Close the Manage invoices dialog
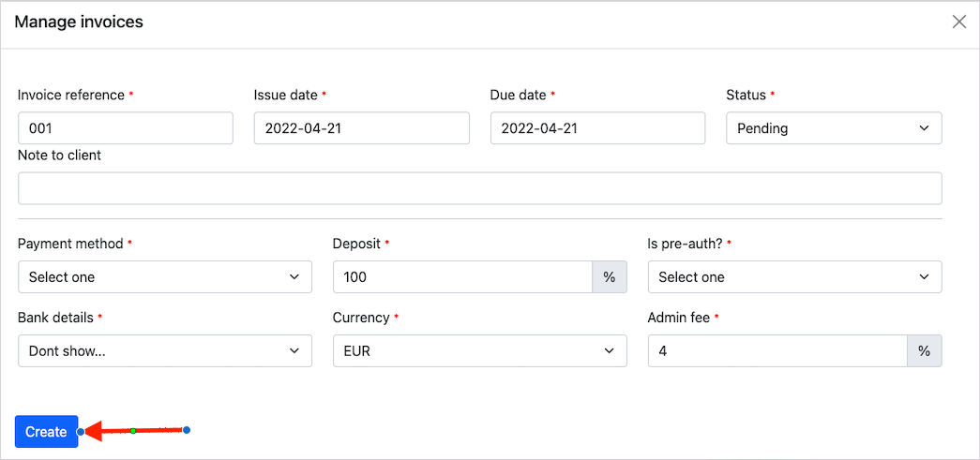 click(x=958, y=22)
